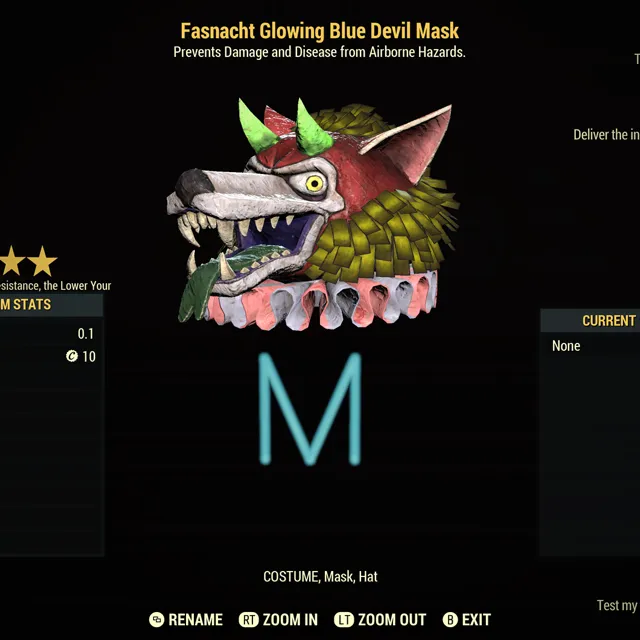This screenshot has width=640, height=640.
Task: Click the Airborne Hazards description text
Action: [418, 52]
